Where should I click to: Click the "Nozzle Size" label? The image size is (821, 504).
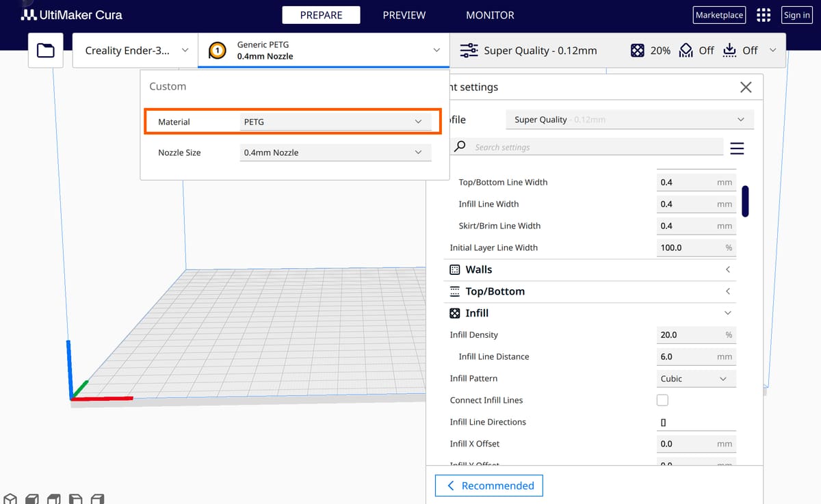click(179, 152)
